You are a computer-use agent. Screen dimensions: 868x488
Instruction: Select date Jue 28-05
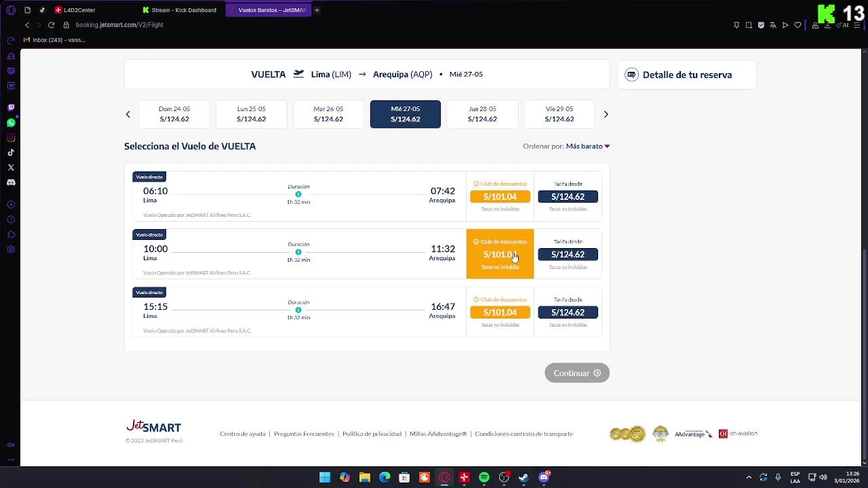click(482, 114)
